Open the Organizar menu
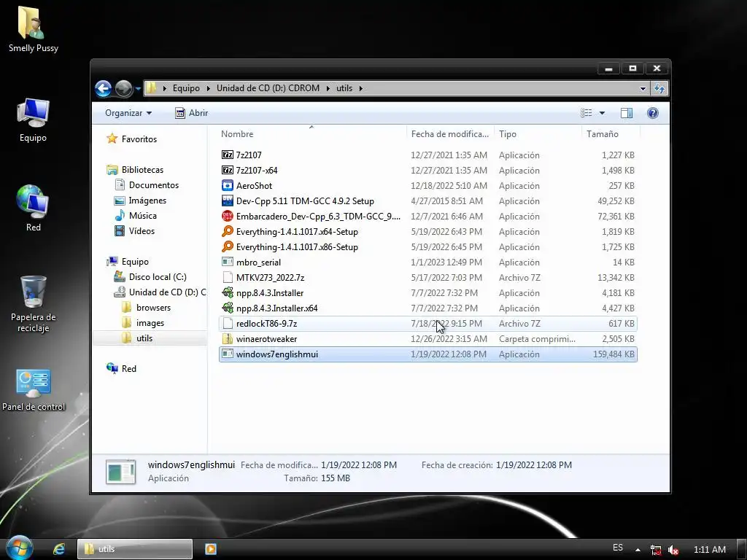The height and width of the screenshot is (560, 747). tap(128, 113)
